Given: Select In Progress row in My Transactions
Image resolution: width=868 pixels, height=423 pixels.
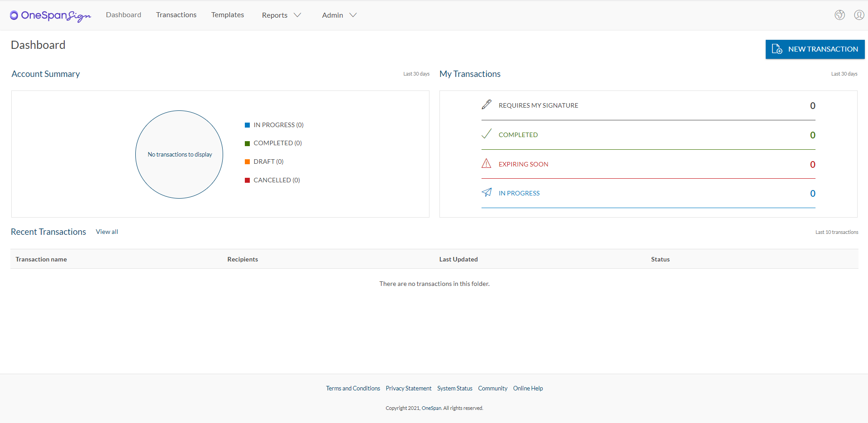Looking at the screenshot, I should click(x=649, y=193).
